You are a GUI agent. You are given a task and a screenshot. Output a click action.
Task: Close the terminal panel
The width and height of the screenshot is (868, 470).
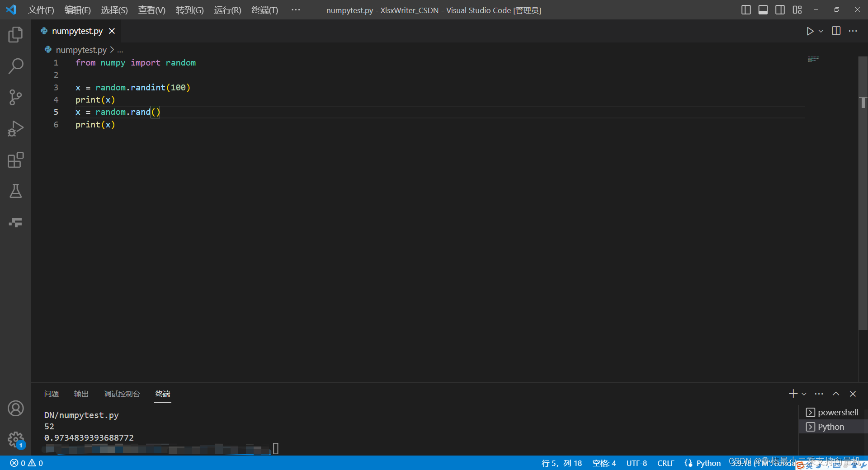coord(853,394)
